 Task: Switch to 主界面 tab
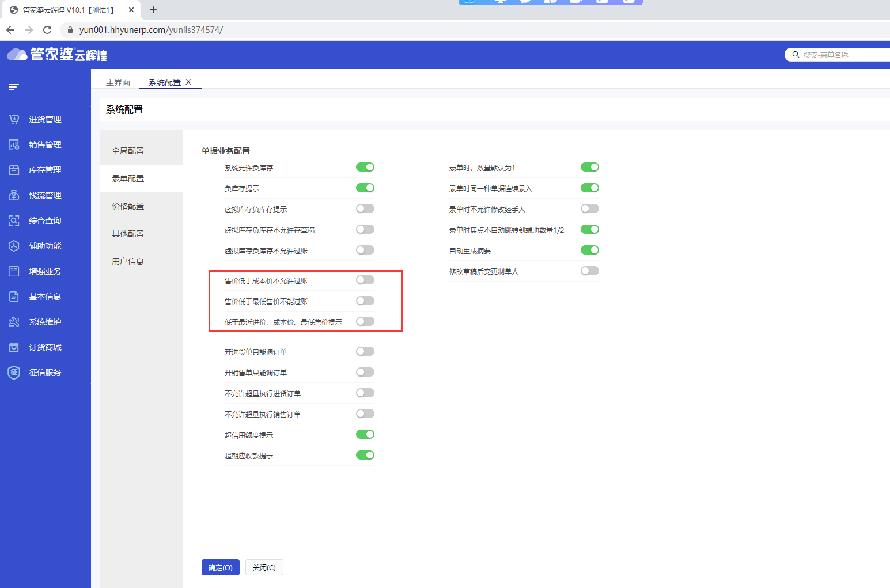click(118, 82)
